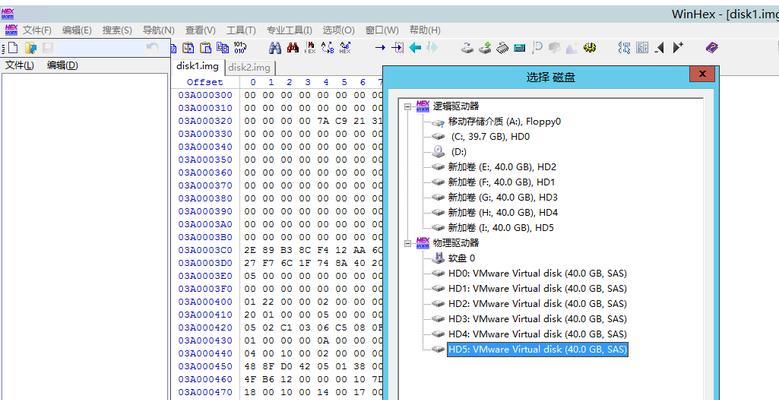
Task: Open the 选项(O) menu
Action: click(x=339, y=30)
